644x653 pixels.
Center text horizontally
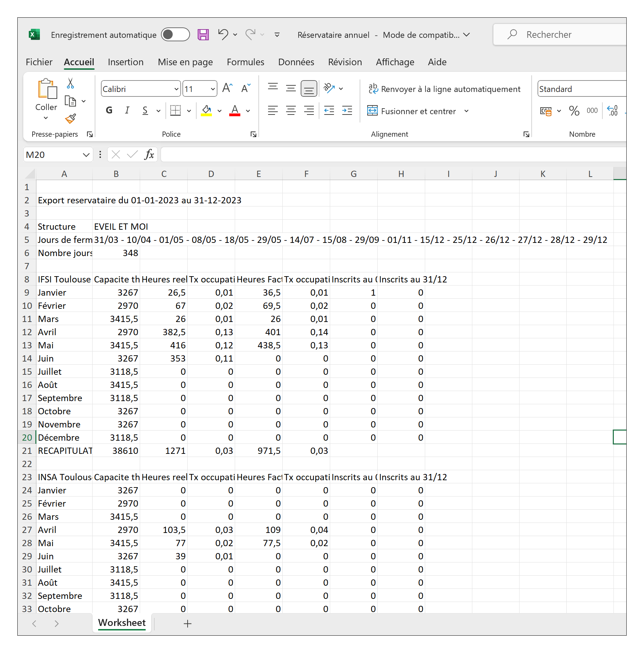291,111
